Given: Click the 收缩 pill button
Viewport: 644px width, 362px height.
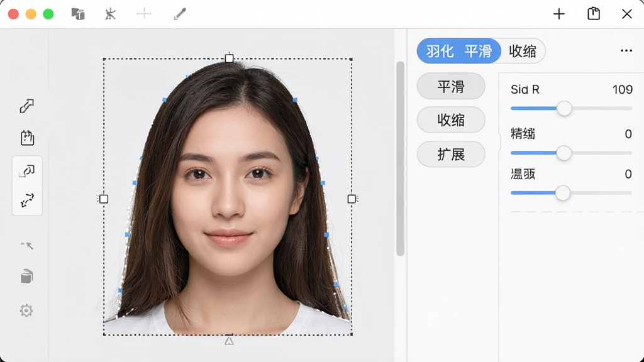Looking at the screenshot, I should click(x=451, y=120).
